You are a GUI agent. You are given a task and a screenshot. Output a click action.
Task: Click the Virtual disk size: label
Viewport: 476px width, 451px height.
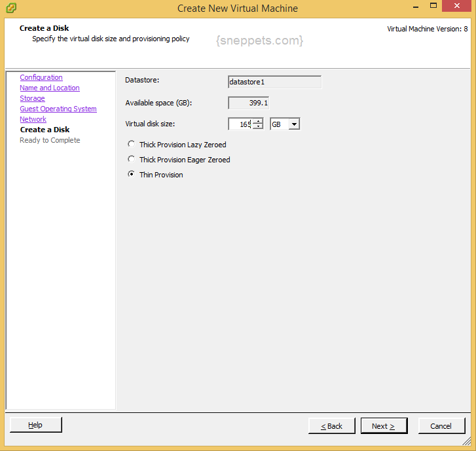coord(150,124)
